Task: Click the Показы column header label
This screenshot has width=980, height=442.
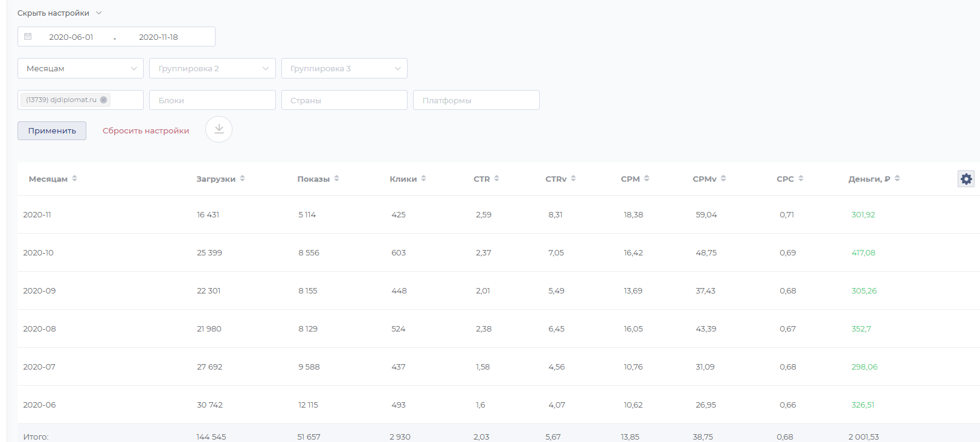Action: click(313, 179)
